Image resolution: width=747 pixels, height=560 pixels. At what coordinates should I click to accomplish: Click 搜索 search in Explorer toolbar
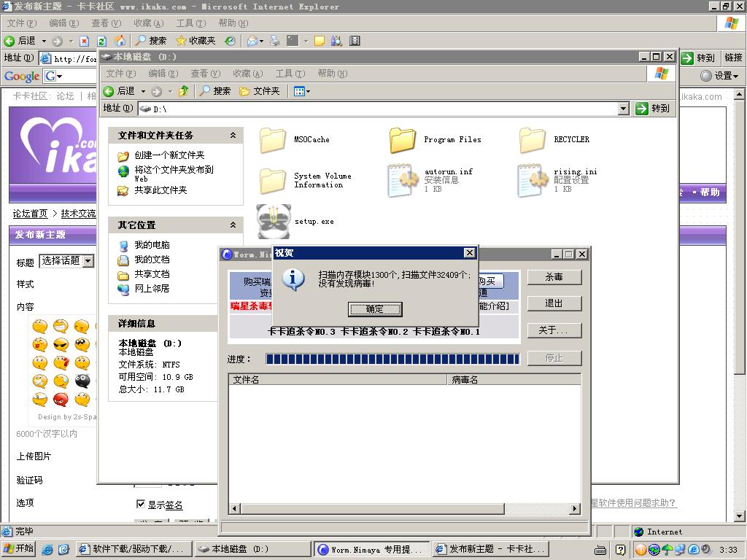coord(215,91)
